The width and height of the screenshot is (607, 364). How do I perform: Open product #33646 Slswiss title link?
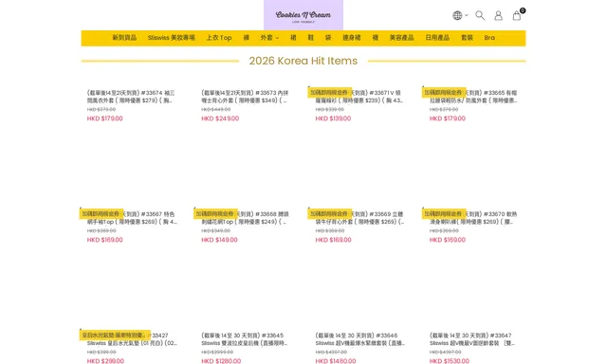[x=360, y=339]
